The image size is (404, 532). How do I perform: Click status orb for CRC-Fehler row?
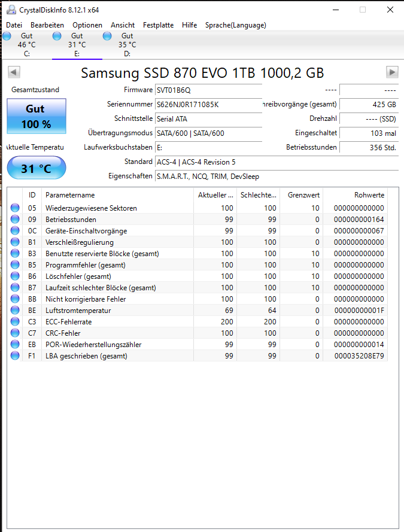[15, 333]
